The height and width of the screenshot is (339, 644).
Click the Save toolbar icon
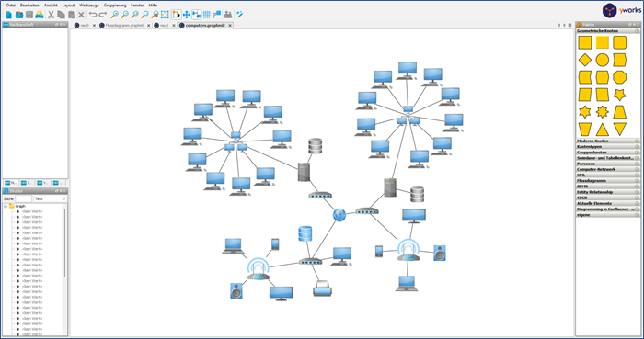[29, 15]
